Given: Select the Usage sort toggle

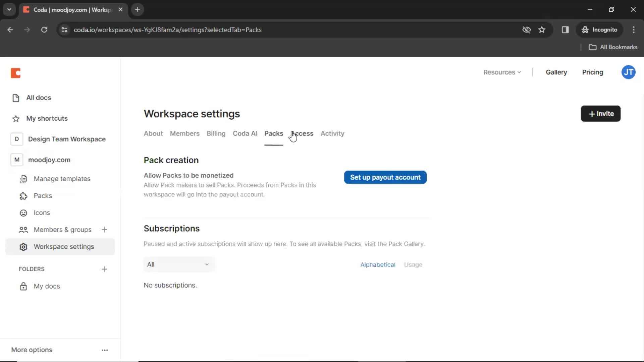Looking at the screenshot, I should tap(413, 264).
